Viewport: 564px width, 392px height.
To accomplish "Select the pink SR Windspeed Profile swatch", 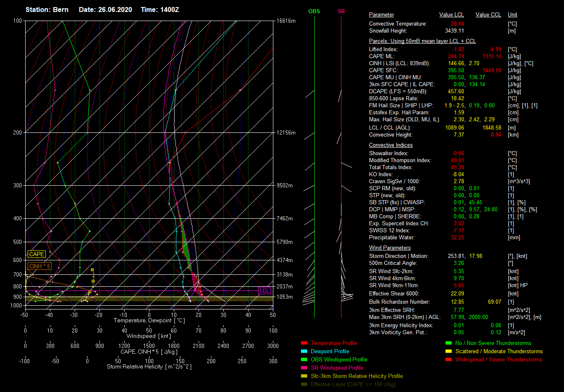I will pos(304,368).
